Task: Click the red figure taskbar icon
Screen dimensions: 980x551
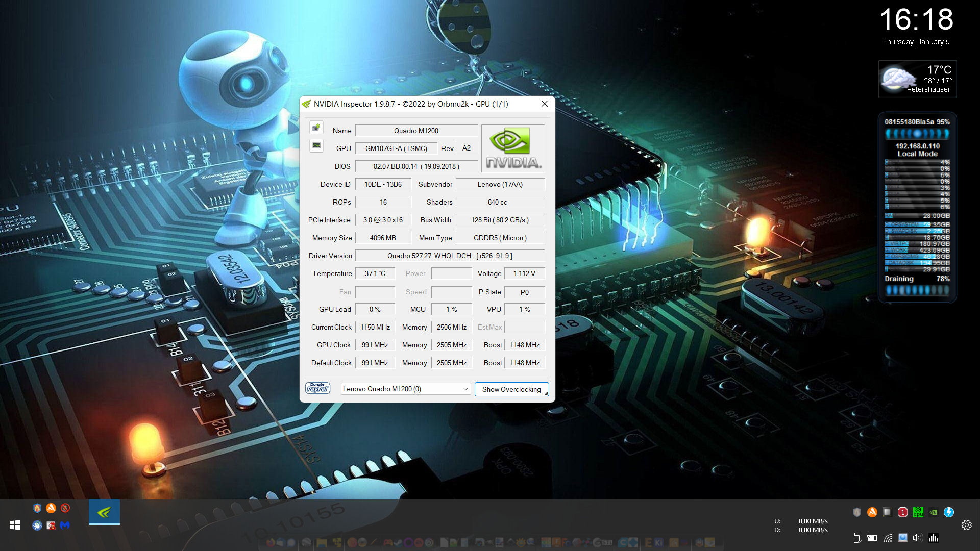Action: tap(51, 525)
